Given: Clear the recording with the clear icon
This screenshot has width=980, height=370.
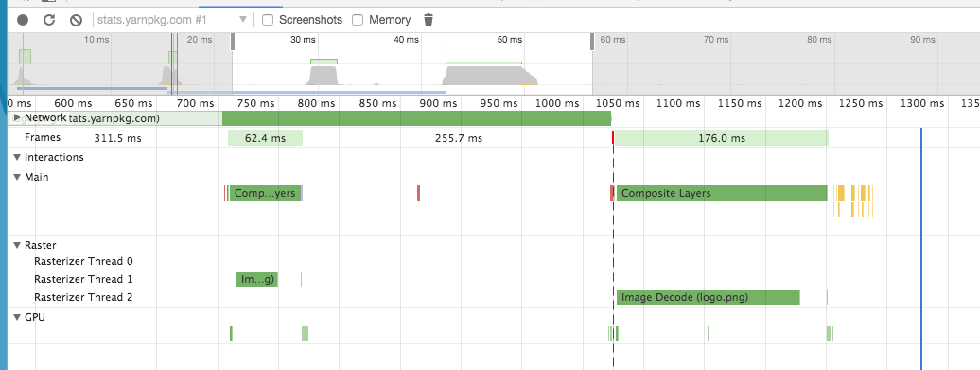Looking at the screenshot, I should coord(76,20).
